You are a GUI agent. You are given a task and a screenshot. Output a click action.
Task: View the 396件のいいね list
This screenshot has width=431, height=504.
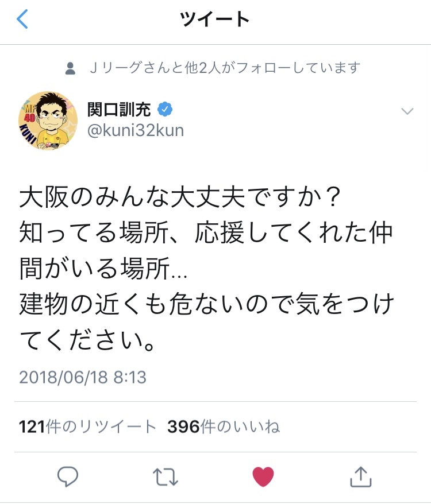(224, 427)
